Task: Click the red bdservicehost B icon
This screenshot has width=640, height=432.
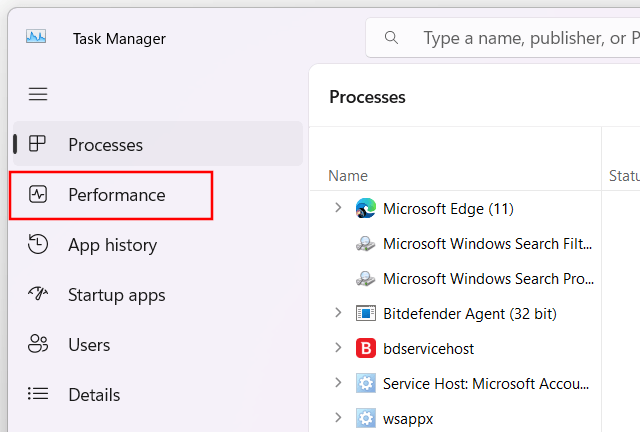Action: click(x=366, y=348)
